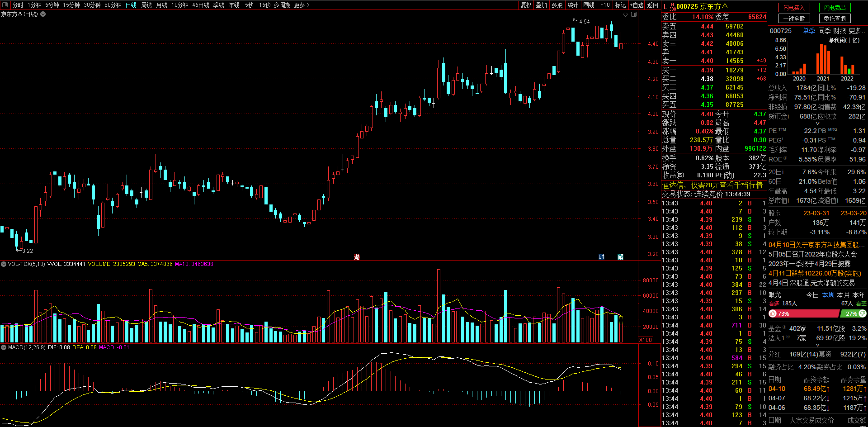Select the 财报 financial tab
This screenshot has width=868, height=427.
click(840, 31)
